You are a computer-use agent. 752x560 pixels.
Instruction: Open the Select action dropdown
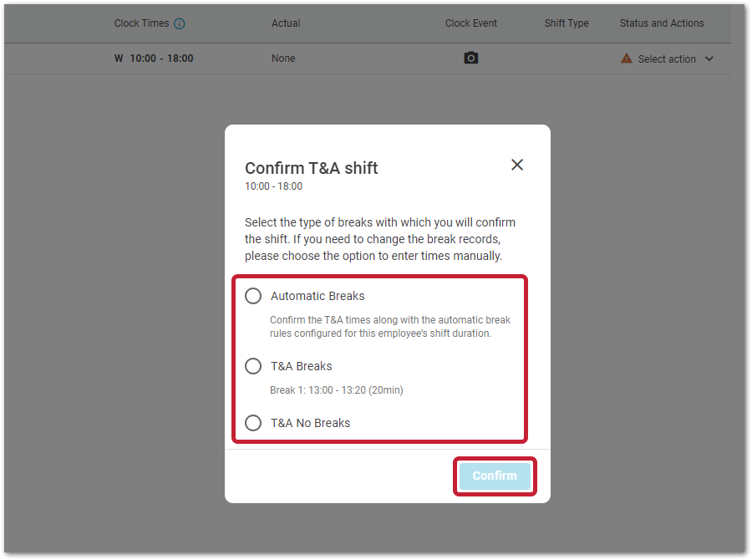[x=667, y=59]
